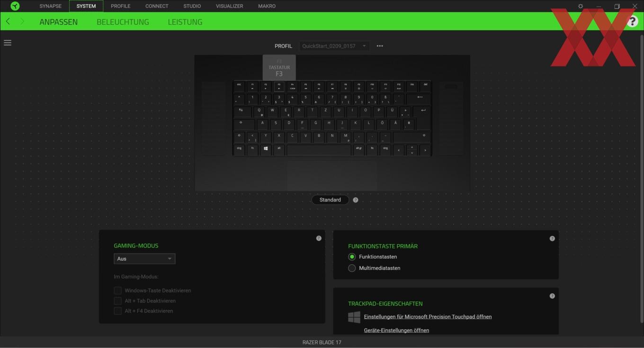Select the right arrow key
This screenshot has width=644, height=348.
tap(425, 150)
